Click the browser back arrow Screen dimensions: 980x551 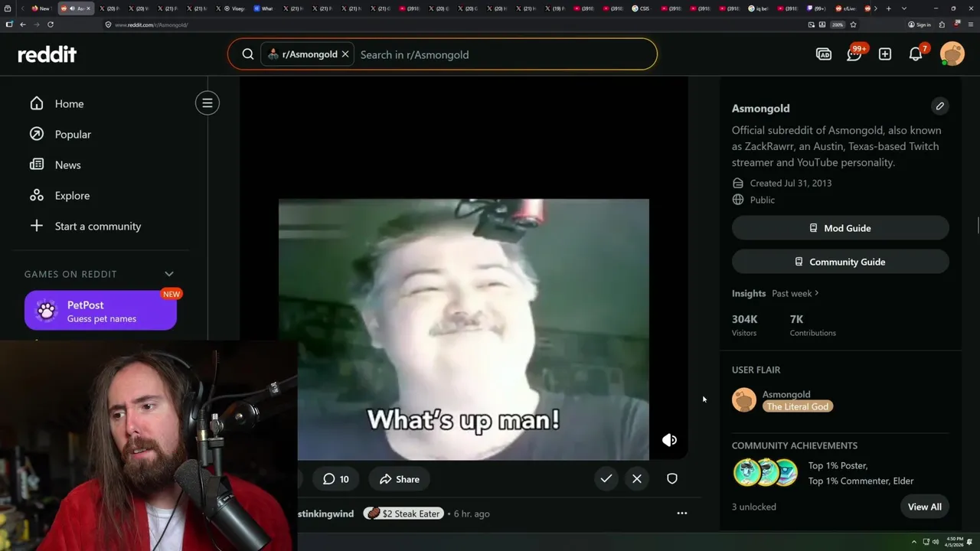click(x=23, y=24)
